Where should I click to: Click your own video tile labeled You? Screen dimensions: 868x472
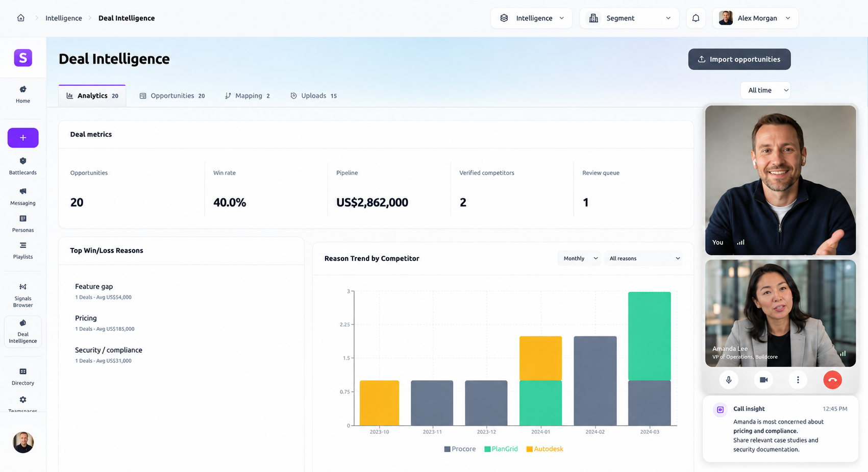780,180
